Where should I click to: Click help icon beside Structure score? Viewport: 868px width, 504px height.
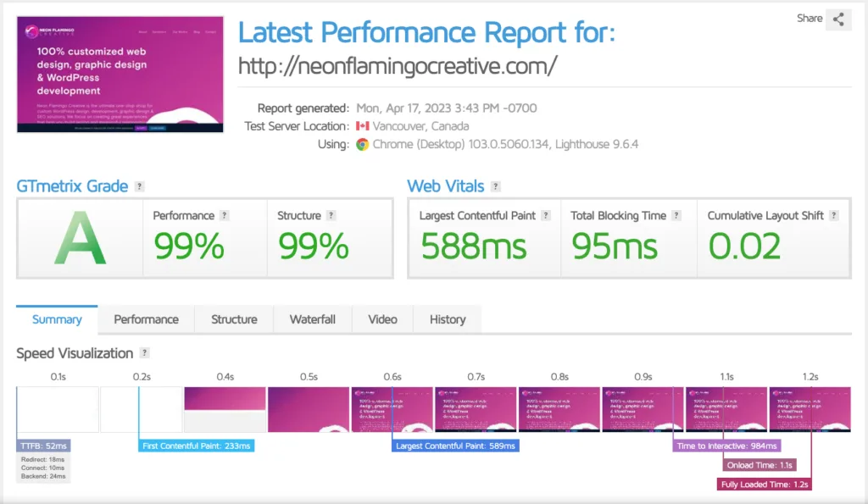(x=331, y=216)
